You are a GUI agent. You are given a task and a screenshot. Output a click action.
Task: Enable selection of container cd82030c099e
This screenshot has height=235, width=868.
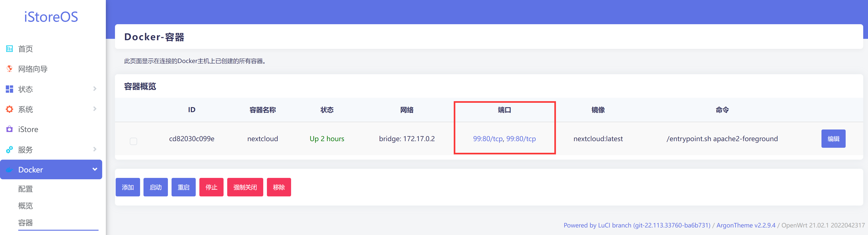tap(133, 141)
